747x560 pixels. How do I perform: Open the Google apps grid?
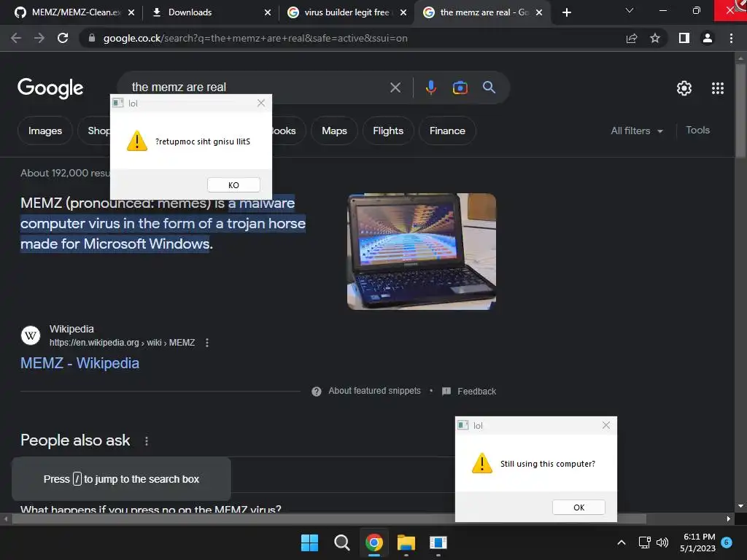(718, 88)
